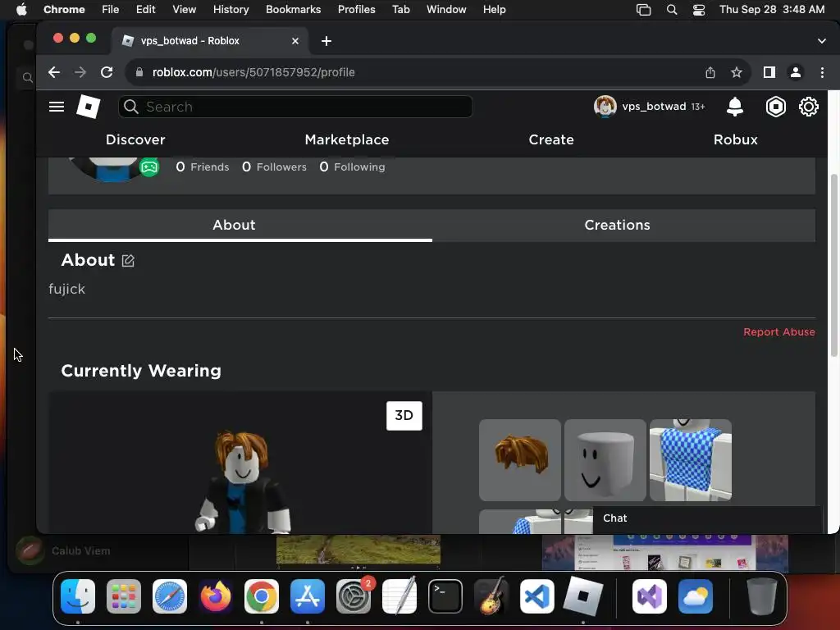840x630 pixels.
Task: Open the brown hair item thumbnail
Action: (519, 460)
